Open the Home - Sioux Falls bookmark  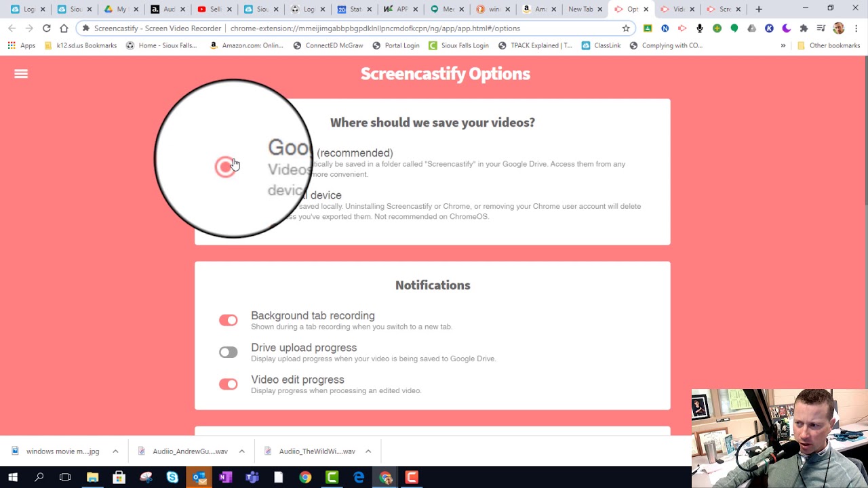pyautogui.click(x=161, y=45)
